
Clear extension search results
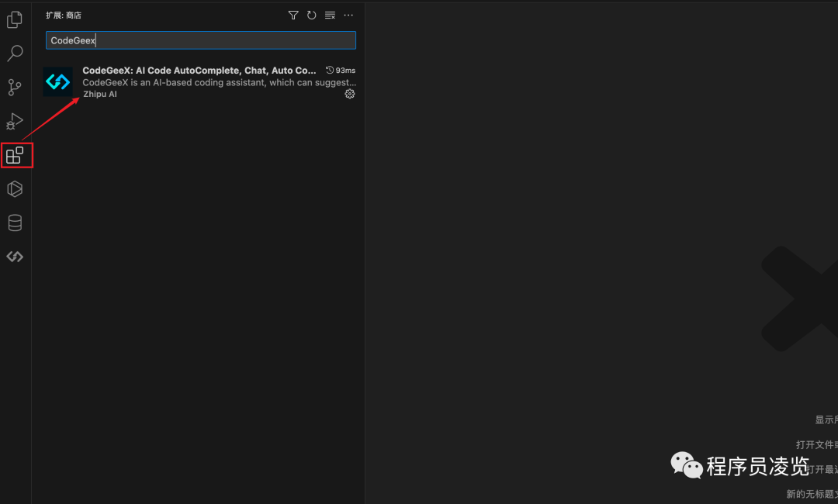coord(330,15)
